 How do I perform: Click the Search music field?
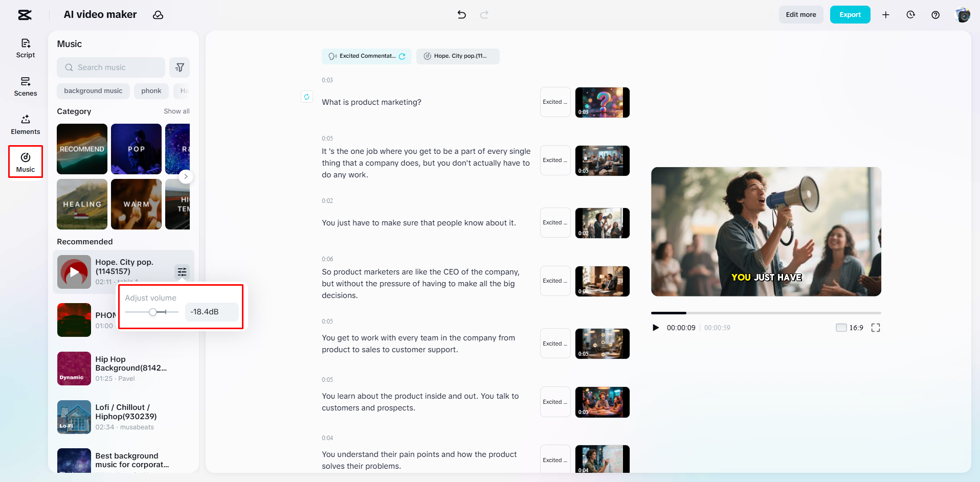111,67
